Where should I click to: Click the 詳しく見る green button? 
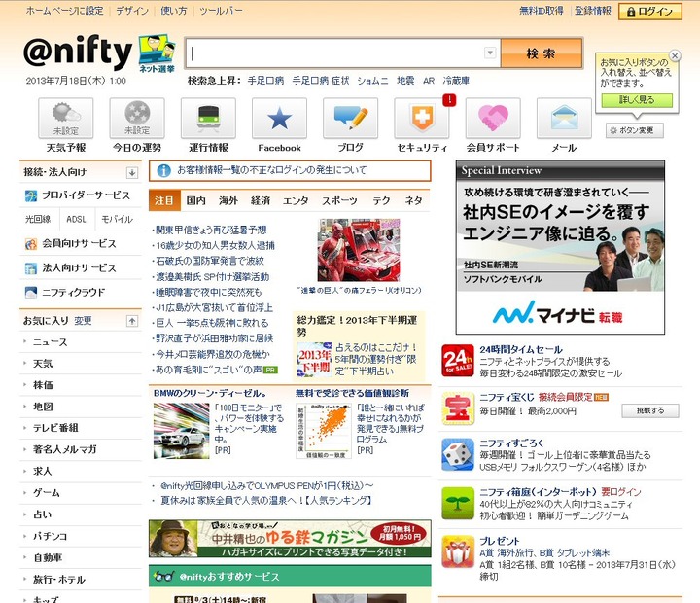pos(637,100)
